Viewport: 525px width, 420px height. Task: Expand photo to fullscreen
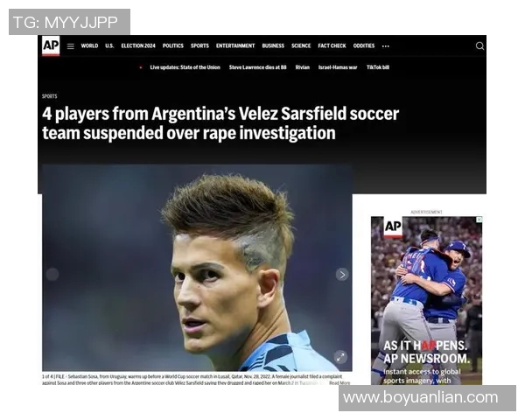tap(340, 357)
